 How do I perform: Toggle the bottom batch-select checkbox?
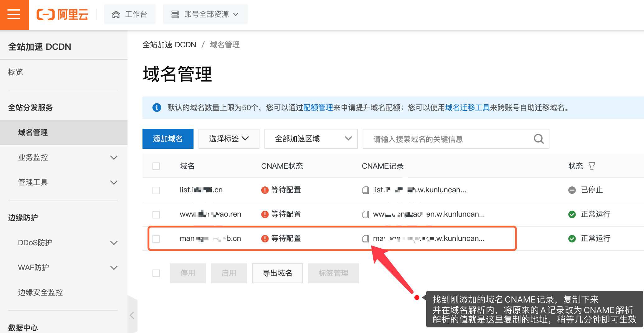(156, 273)
